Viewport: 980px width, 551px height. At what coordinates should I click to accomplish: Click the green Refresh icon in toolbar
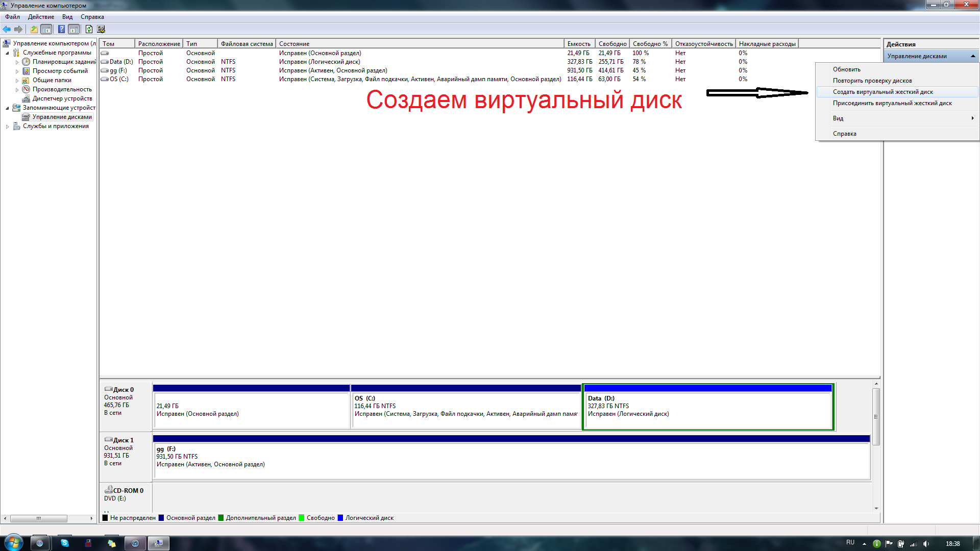coord(89,30)
